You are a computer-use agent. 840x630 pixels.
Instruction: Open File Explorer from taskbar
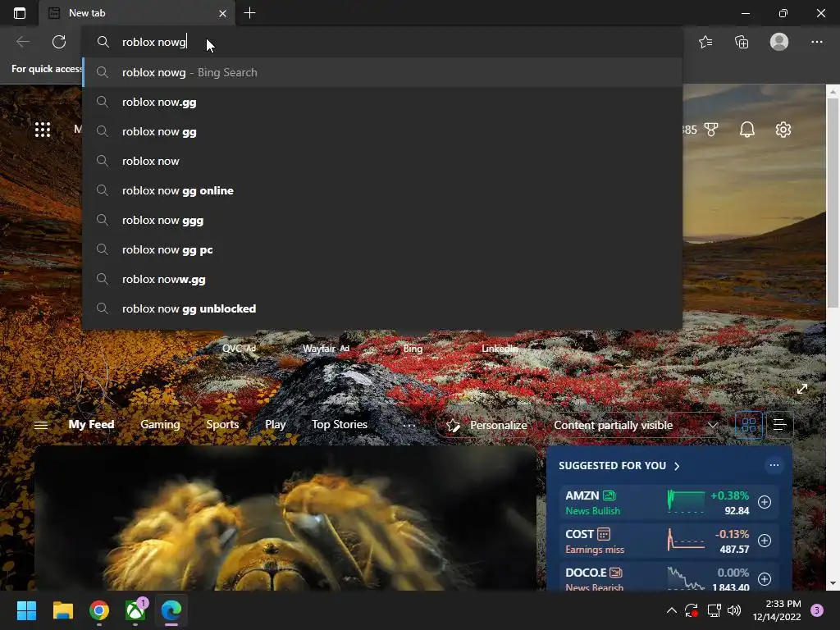62,610
